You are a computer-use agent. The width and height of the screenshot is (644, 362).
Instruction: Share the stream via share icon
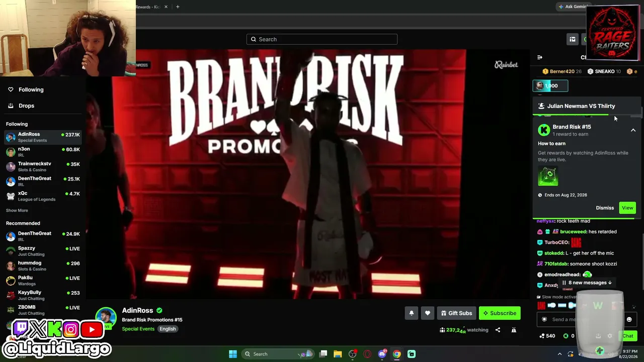[x=498, y=330]
